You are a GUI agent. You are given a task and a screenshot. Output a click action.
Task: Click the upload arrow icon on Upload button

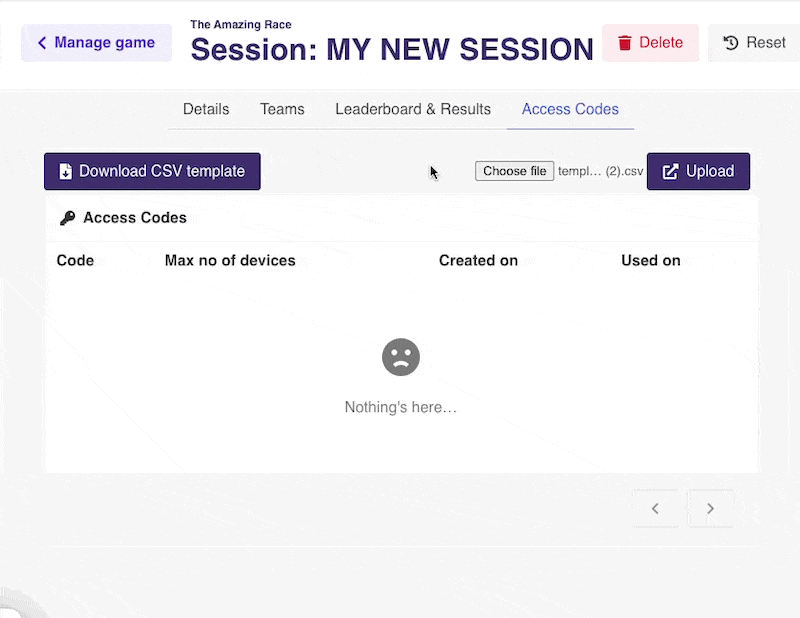[x=669, y=171]
